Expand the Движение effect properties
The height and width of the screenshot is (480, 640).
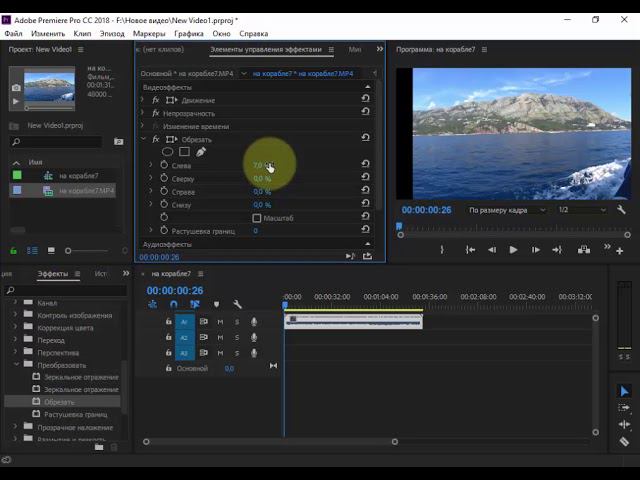click(x=144, y=100)
